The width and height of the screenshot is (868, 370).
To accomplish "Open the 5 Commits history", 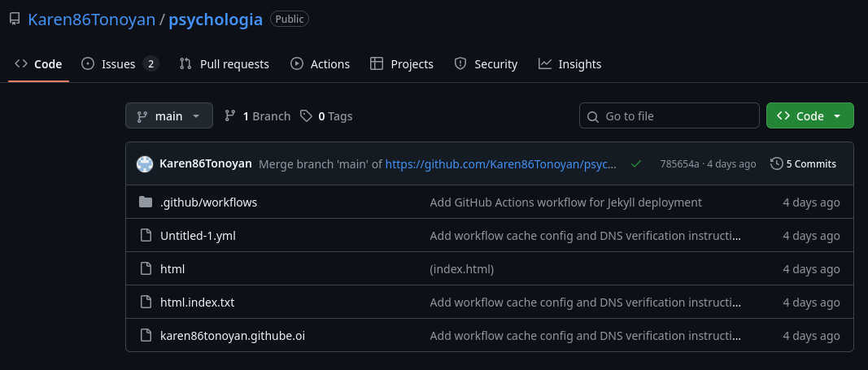I will pos(803,163).
